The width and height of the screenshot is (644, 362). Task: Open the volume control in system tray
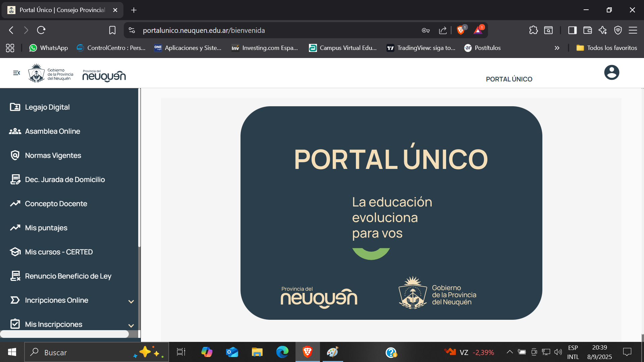click(558, 352)
